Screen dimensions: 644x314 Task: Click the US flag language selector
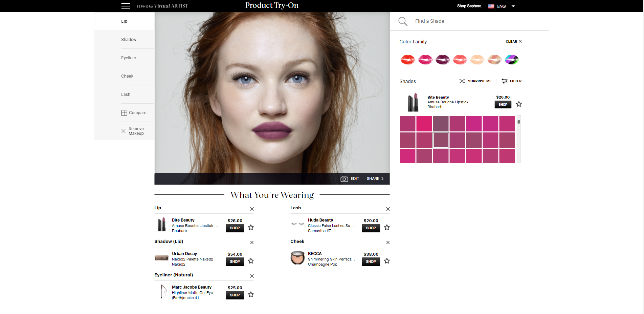(491, 6)
